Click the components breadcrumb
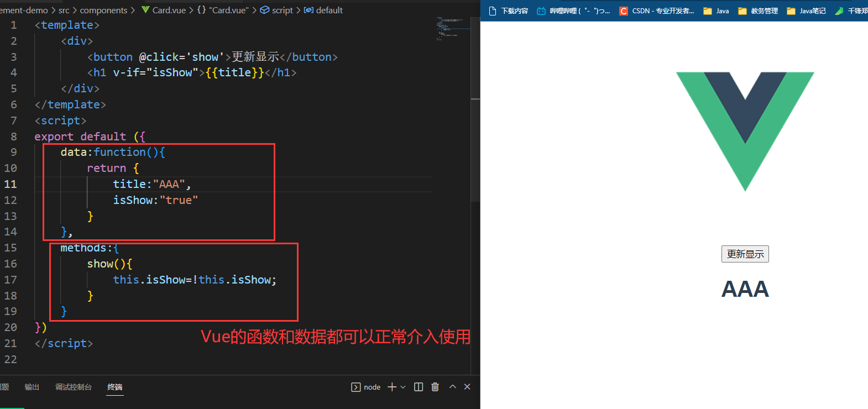 (x=103, y=10)
